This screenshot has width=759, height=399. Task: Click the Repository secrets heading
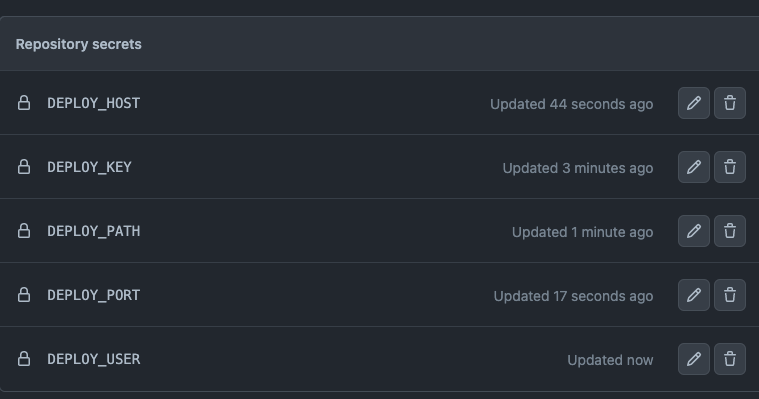click(x=78, y=44)
